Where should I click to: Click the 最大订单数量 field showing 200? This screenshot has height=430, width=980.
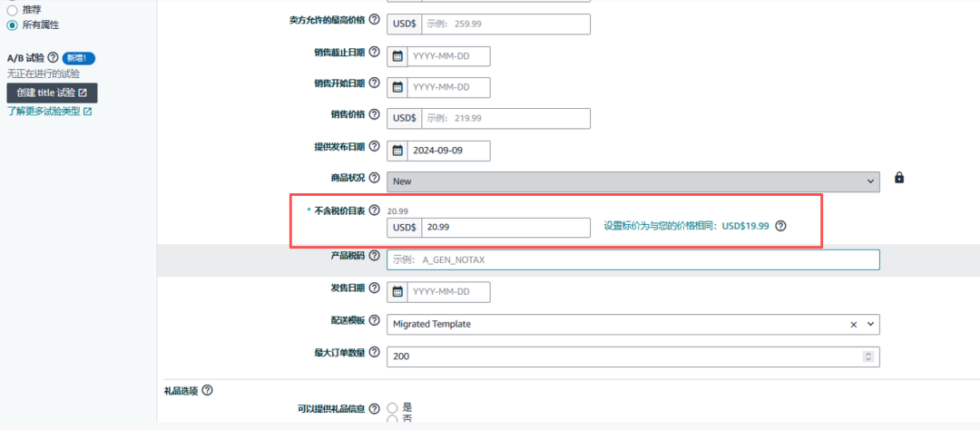tap(633, 357)
